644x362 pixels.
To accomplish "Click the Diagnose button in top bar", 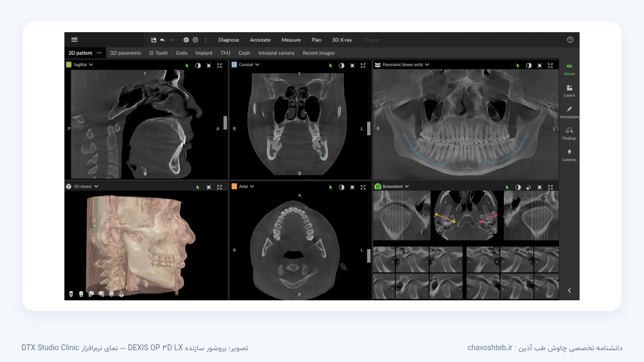I will (x=229, y=40).
